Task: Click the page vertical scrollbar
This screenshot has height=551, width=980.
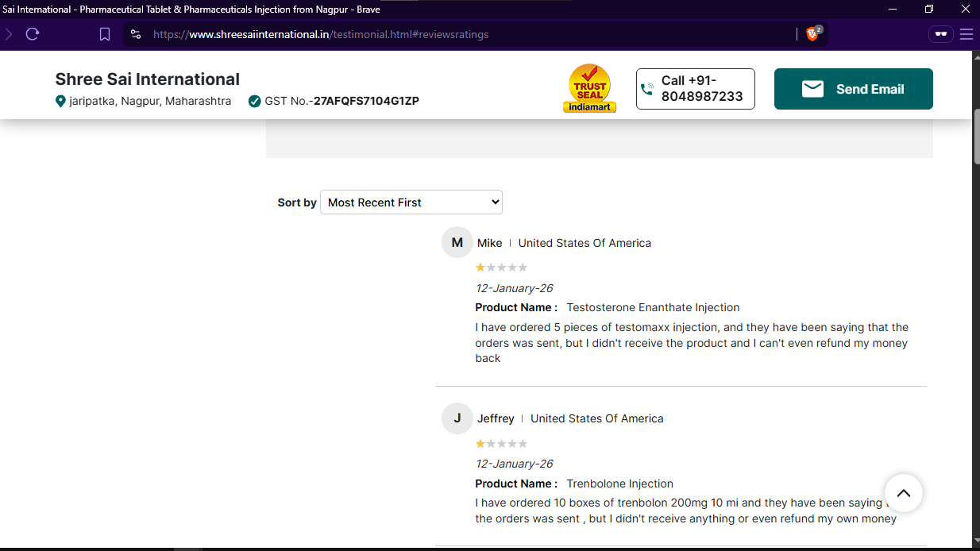Action: [976, 135]
